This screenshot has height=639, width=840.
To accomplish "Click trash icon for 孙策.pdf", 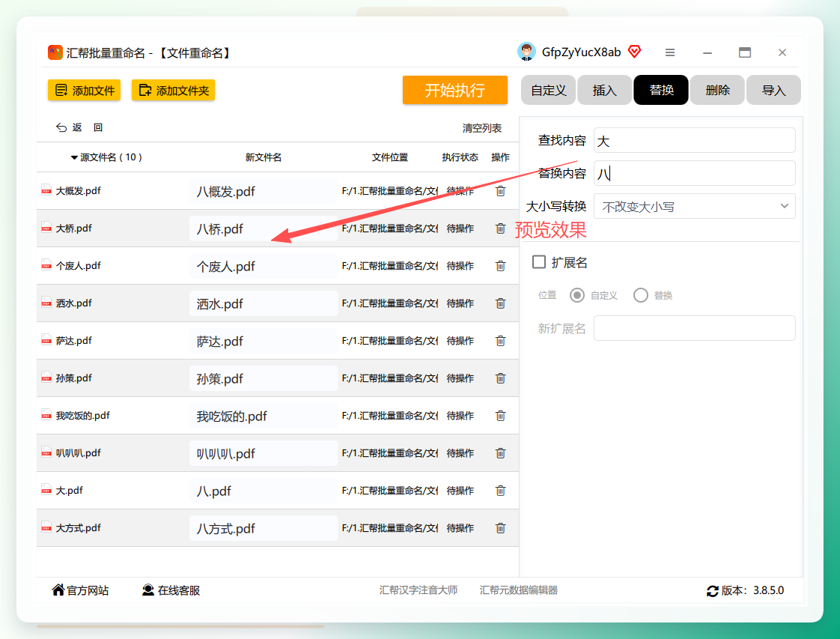I will point(500,378).
